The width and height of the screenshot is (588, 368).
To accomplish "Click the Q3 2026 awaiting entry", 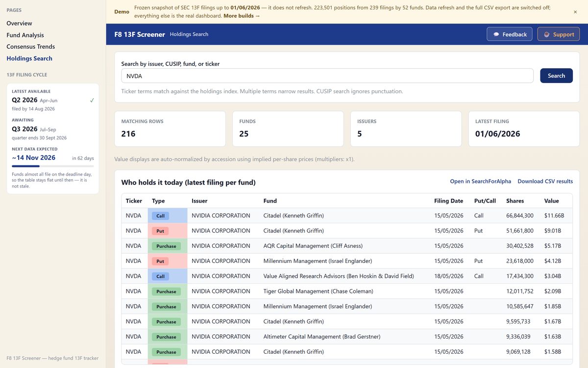I will [24, 129].
